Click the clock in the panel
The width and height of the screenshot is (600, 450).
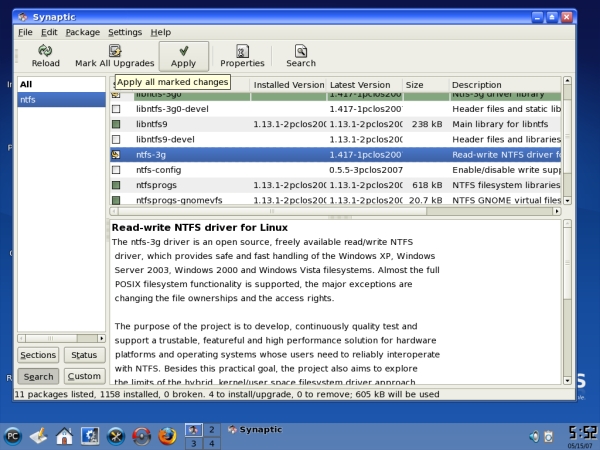582,434
